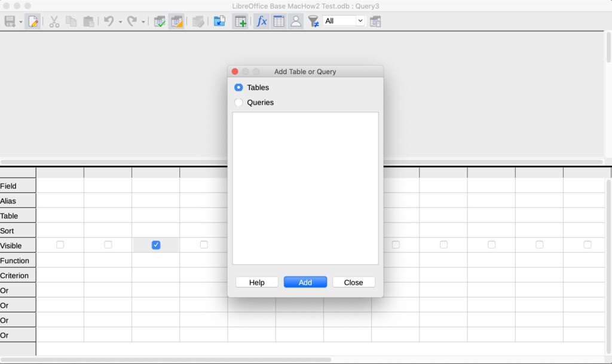
Task: Click the Redo arrow icon
Action: (x=132, y=21)
